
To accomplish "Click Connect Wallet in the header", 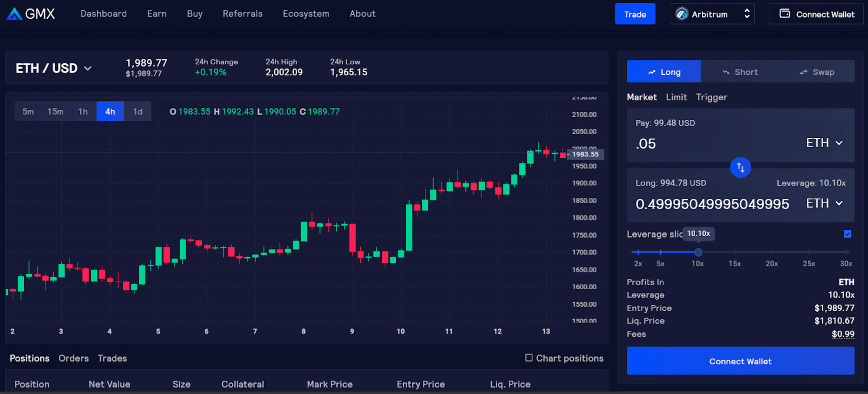I will pos(816,14).
